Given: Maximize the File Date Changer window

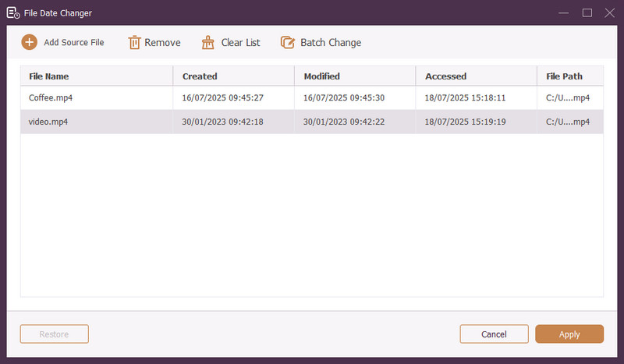Looking at the screenshot, I should pyautogui.click(x=587, y=12).
